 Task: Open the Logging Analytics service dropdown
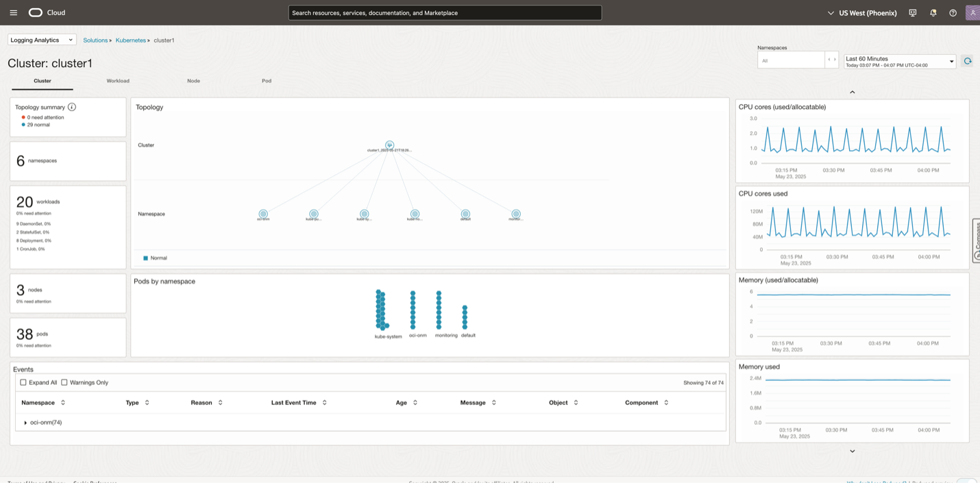(x=41, y=39)
